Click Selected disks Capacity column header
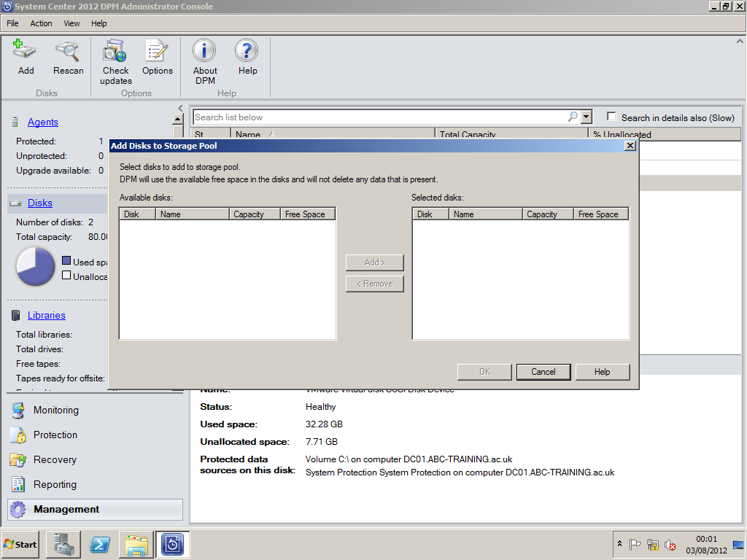The image size is (747, 560). click(548, 214)
